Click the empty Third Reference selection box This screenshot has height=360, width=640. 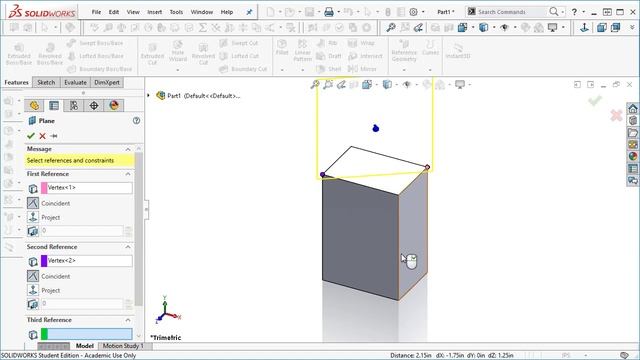(x=87, y=334)
